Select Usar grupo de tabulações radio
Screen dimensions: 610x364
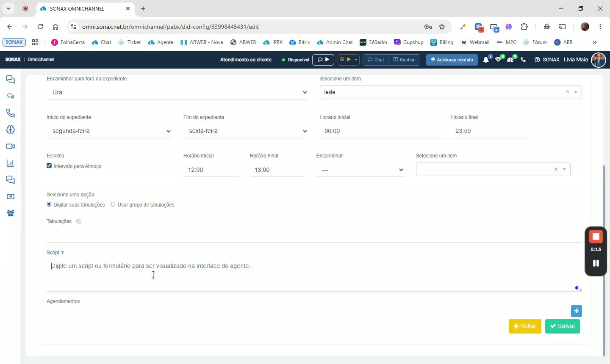113,204
